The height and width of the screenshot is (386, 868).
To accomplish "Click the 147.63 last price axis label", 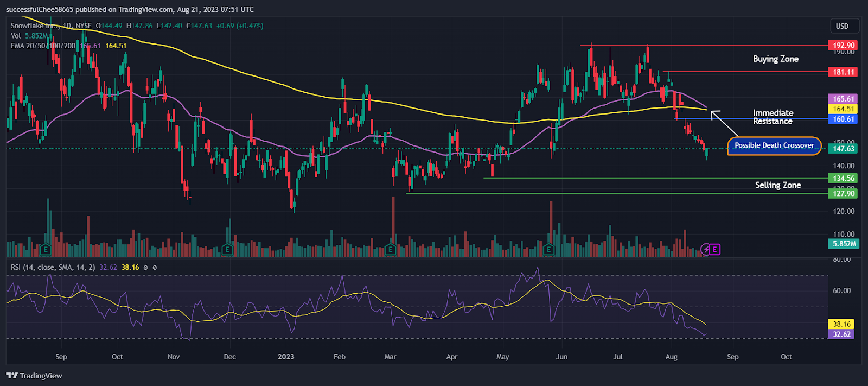I will [844, 148].
